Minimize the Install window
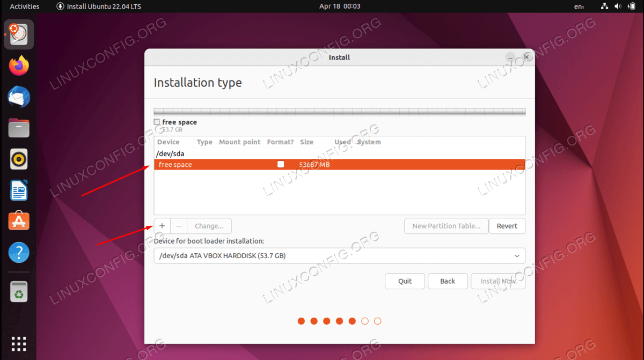 point(511,57)
